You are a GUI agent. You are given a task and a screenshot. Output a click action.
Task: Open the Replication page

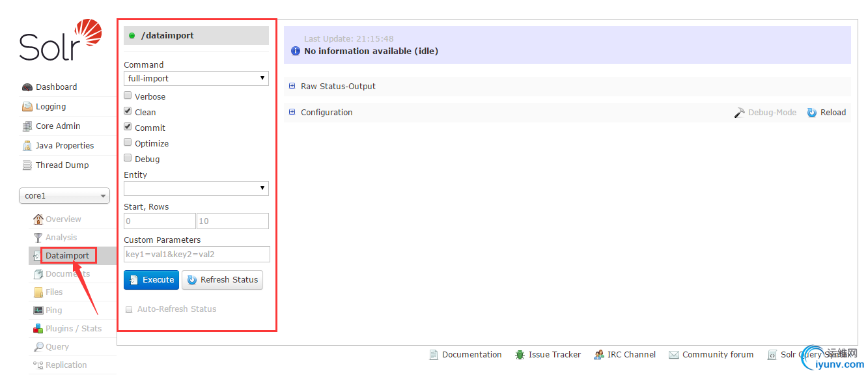point(66,365)
